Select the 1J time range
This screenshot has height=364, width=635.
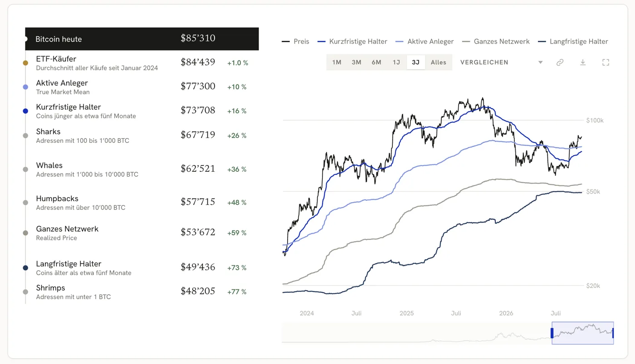(x=396, y=63)
